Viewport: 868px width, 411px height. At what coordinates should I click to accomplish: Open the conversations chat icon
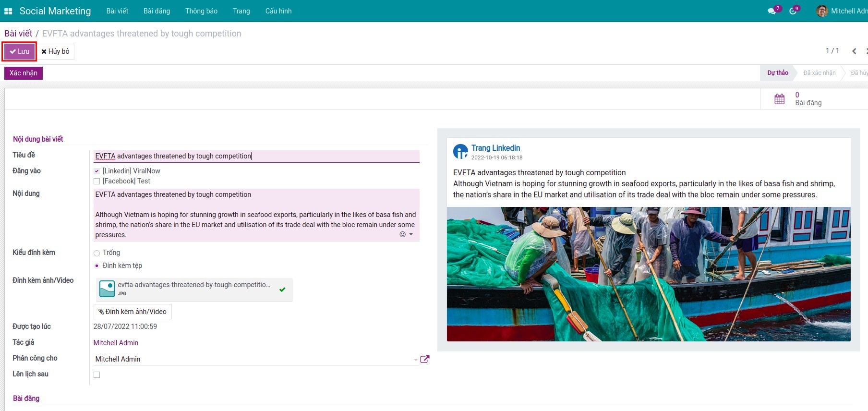772,11
